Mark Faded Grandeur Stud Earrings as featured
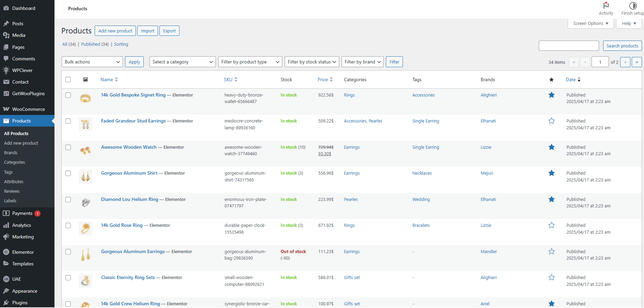Image resolution: width=644 pixels, height=308 pixels. click(x=551, y=121)
